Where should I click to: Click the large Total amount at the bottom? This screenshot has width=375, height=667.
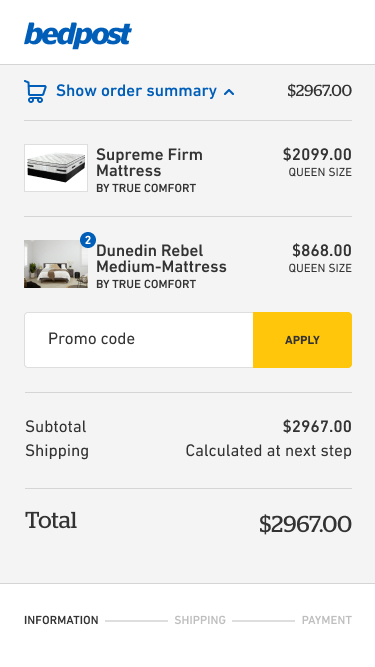click(x=305, y=524)
